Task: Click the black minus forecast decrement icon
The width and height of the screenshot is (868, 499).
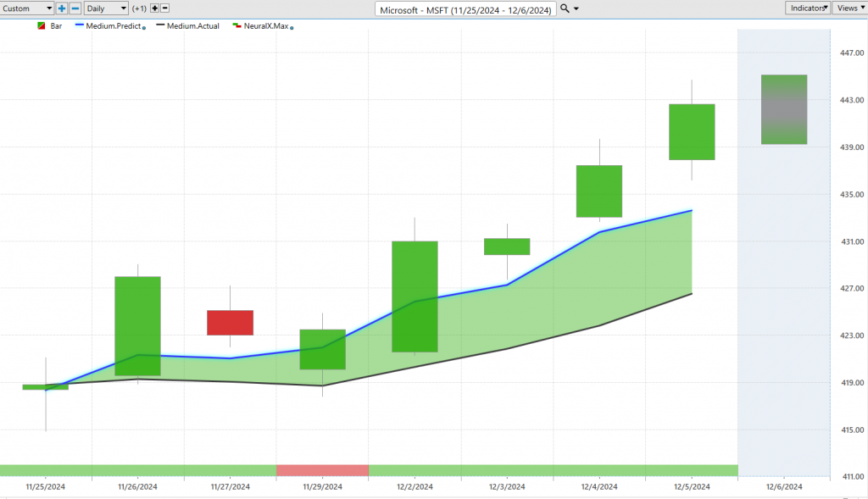Action: pyautogui.click(x=164, y=8)
